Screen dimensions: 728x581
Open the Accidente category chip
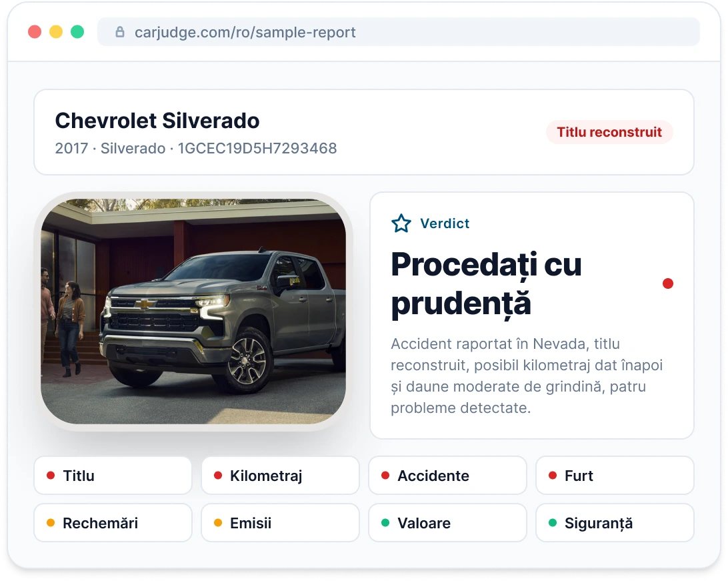447,476
